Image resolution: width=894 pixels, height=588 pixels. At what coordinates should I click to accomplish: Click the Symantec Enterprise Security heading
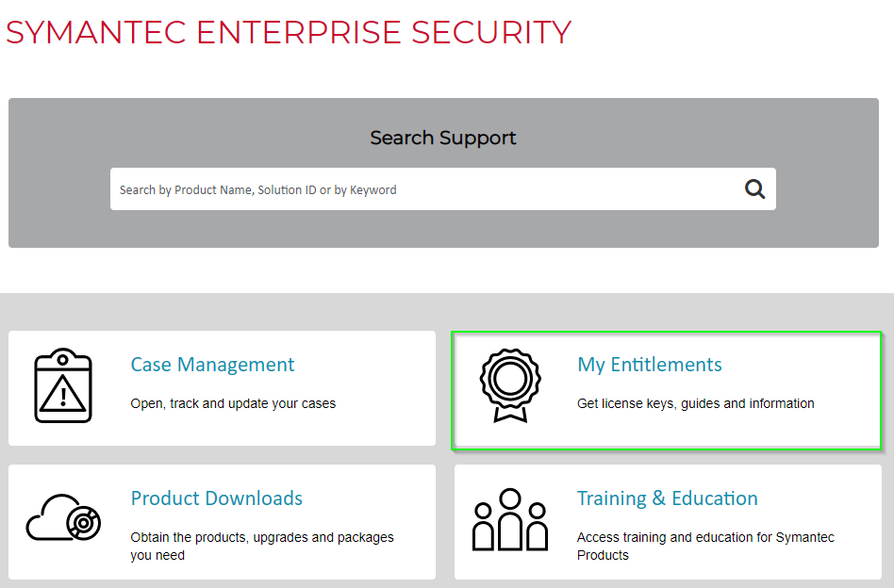coord(289,32)
